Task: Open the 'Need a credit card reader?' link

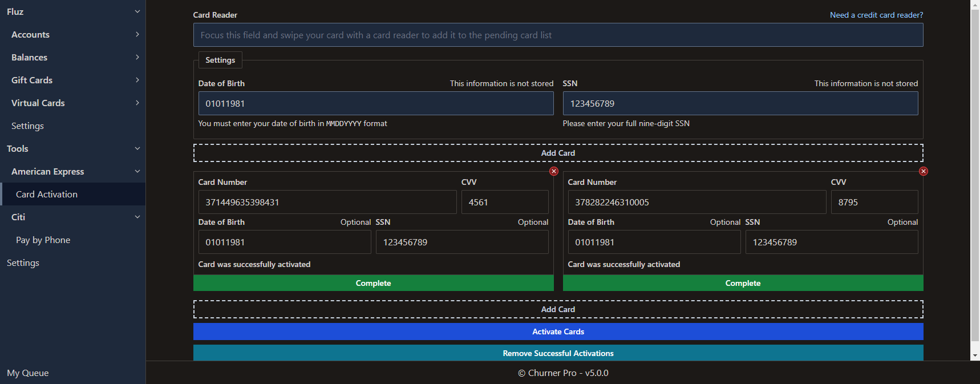Action: 876,15
